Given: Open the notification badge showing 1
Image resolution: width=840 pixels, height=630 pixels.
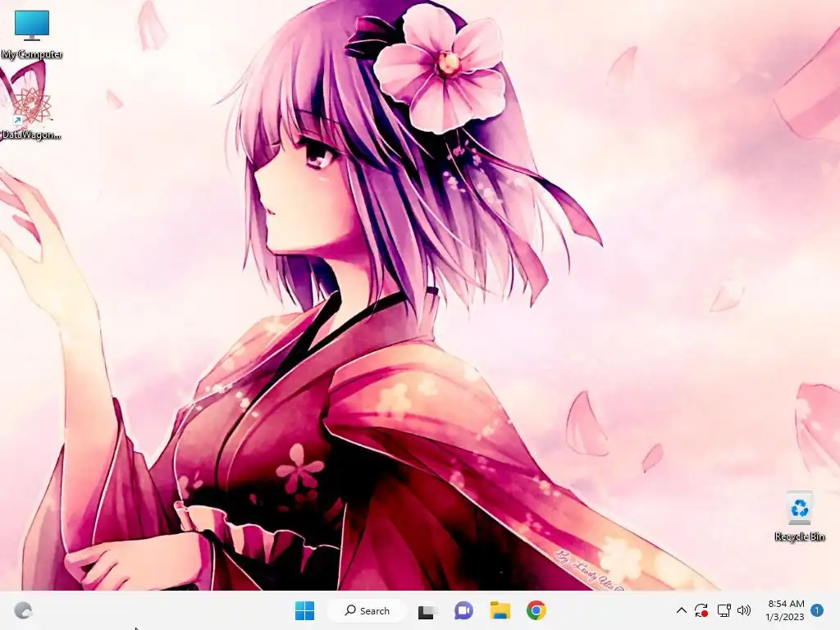Looking at the screenshot, I should [x=817, y=610].
